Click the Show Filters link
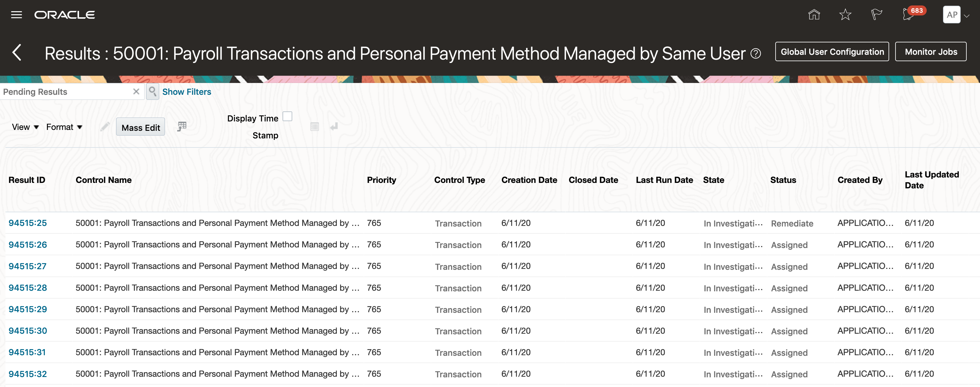980x387 pixels. (x=187, y=92)
